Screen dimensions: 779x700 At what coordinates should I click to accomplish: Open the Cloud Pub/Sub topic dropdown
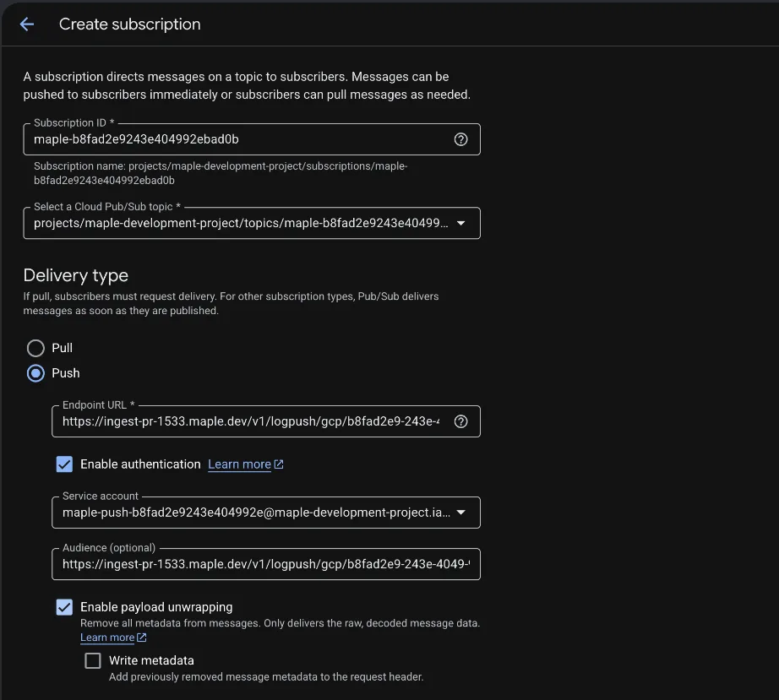click(252, 224)
